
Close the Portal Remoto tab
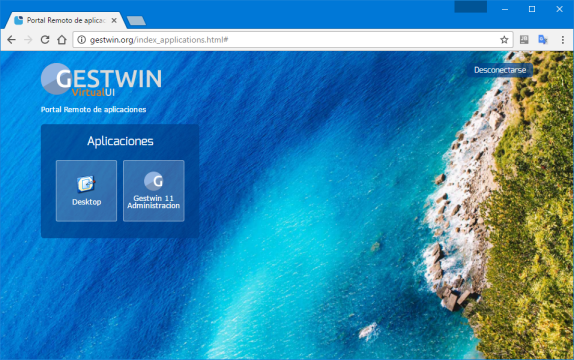pyautogui.click(x=114, y=21)
